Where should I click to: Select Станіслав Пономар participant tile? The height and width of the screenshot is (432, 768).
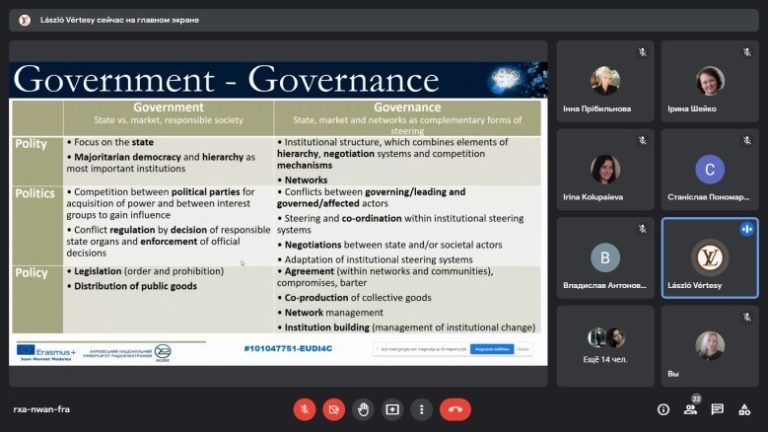(710, 169)
